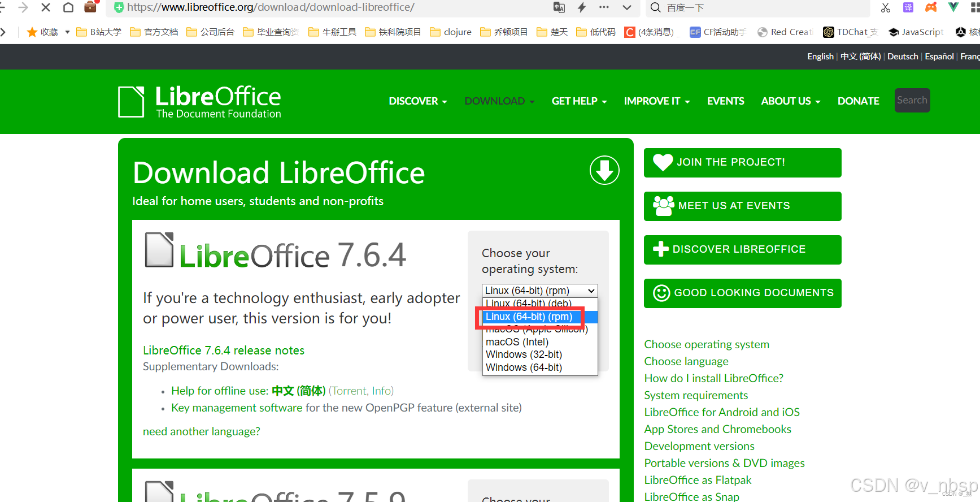Click the green security shield in the address bar
Screen dimensions: 980x502
(119, 7)
